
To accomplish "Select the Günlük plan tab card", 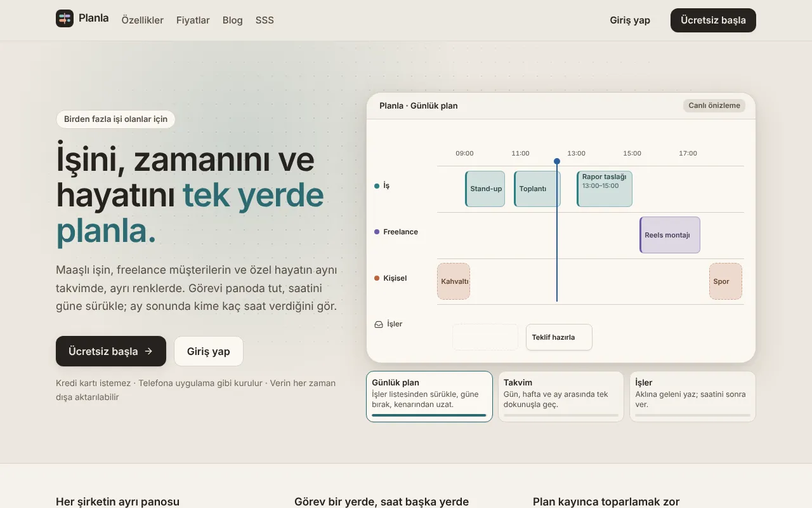I will tap(429, 396).
